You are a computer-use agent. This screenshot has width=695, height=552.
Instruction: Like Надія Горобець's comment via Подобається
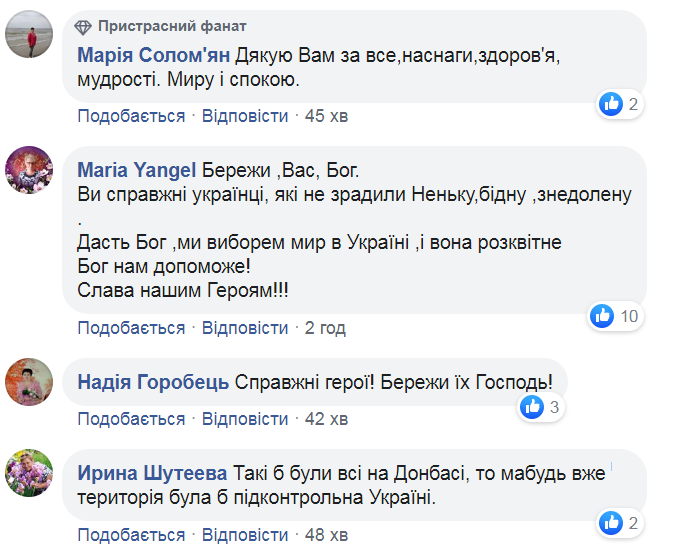click(132, 418)
